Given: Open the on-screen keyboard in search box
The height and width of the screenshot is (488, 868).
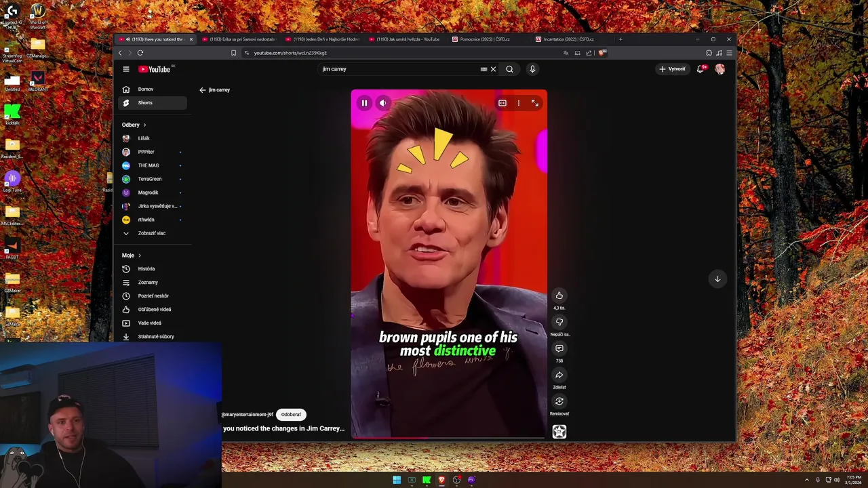Looking at the screenshot, I should (x=484, y=69).
